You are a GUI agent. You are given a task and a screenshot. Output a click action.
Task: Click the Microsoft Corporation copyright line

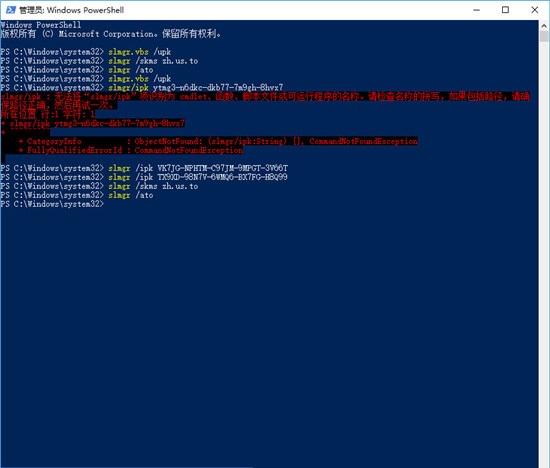(x=111, y=34)
